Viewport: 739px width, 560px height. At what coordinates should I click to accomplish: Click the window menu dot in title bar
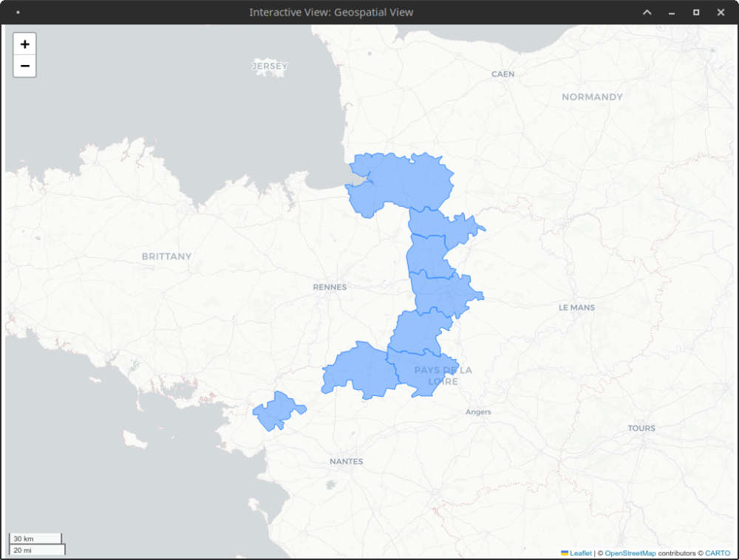[x=18, y=13]
